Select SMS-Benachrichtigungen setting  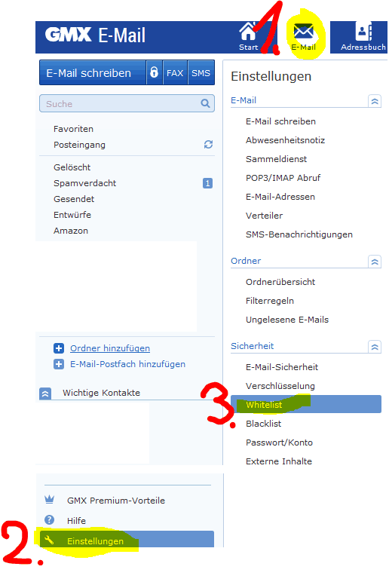[x=299, y=234]
